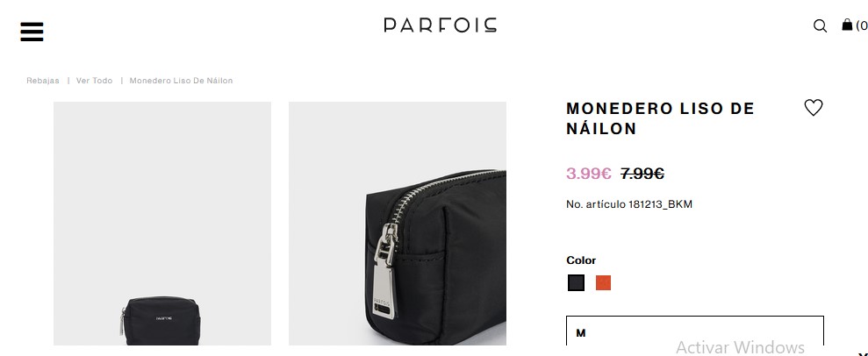Select the orange color swatch
The image size is (868, 356).
(x=604, y=283)
